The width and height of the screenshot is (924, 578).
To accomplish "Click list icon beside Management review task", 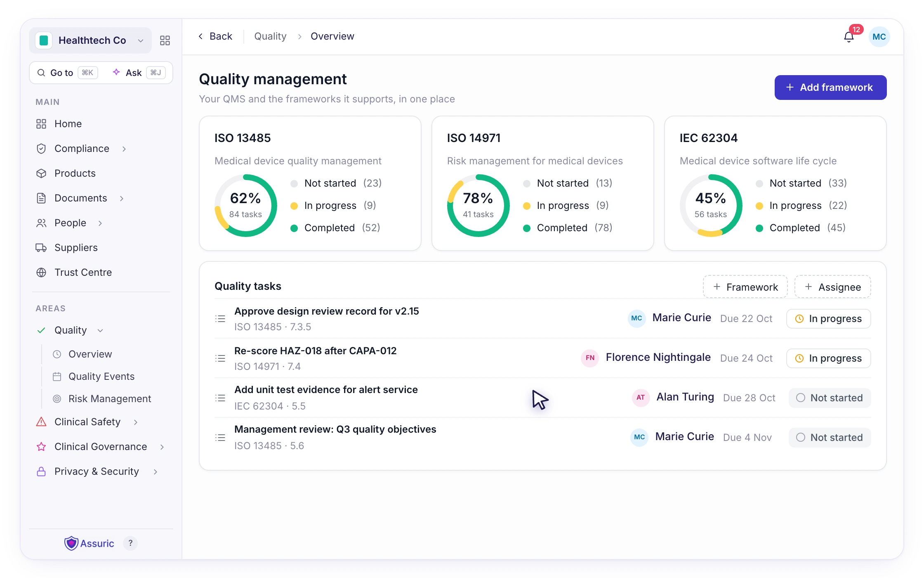I will pos(220,438).
